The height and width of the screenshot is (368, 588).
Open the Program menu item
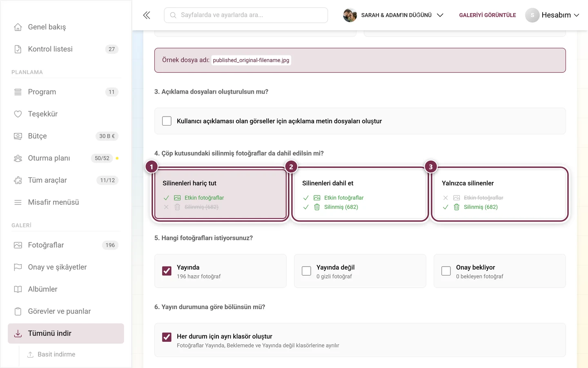click(66, 92)
